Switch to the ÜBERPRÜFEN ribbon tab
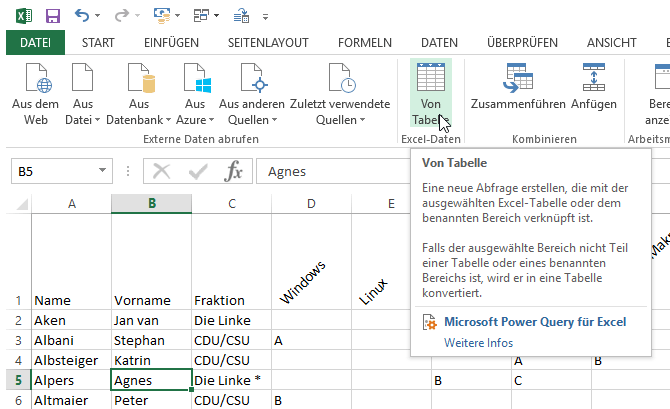 point(522,43)
